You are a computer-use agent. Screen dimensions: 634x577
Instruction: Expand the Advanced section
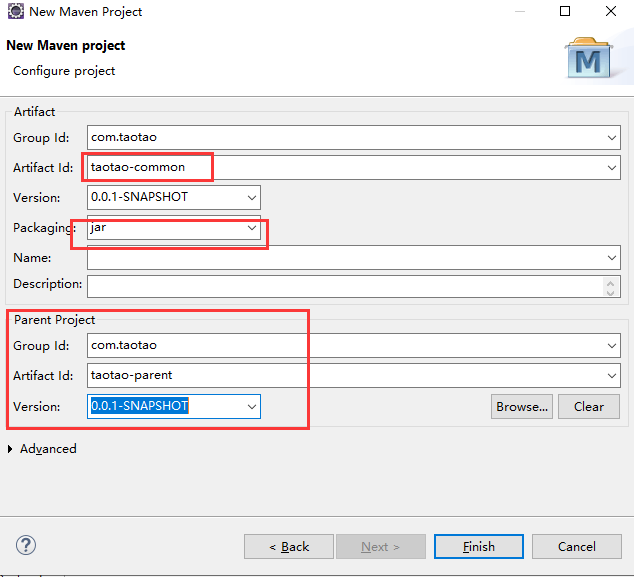tap(10, 449)
